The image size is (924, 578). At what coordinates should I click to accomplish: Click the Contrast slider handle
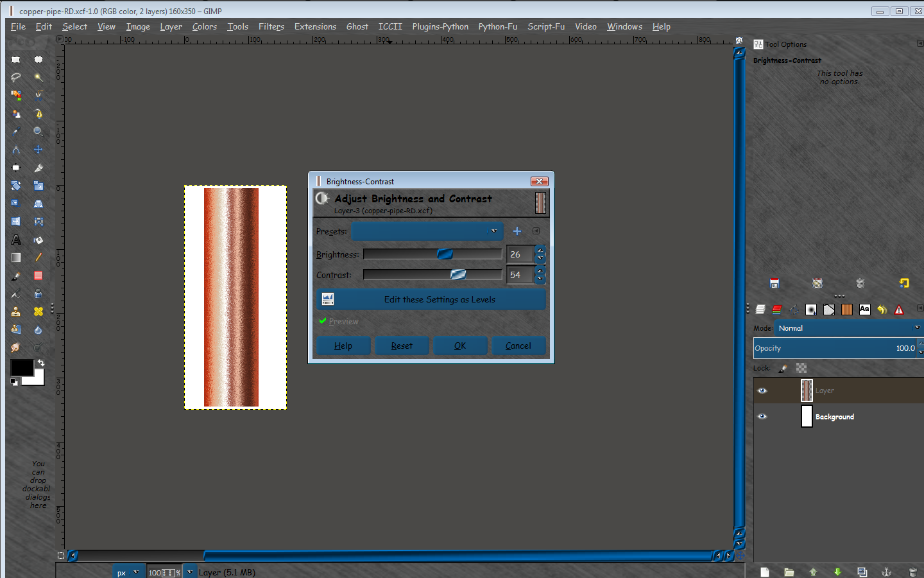click(x=458, y=275)
